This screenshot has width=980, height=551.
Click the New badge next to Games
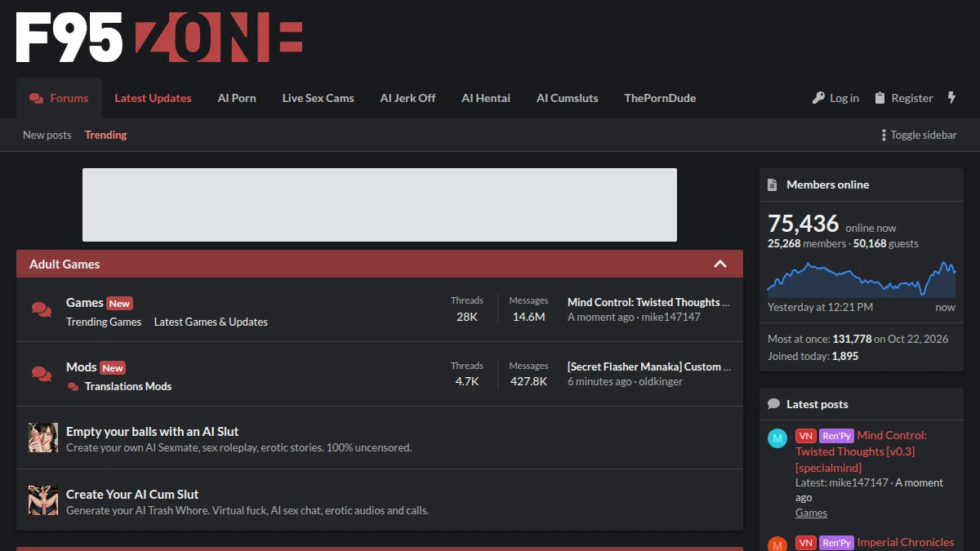[x=119, y=304]
